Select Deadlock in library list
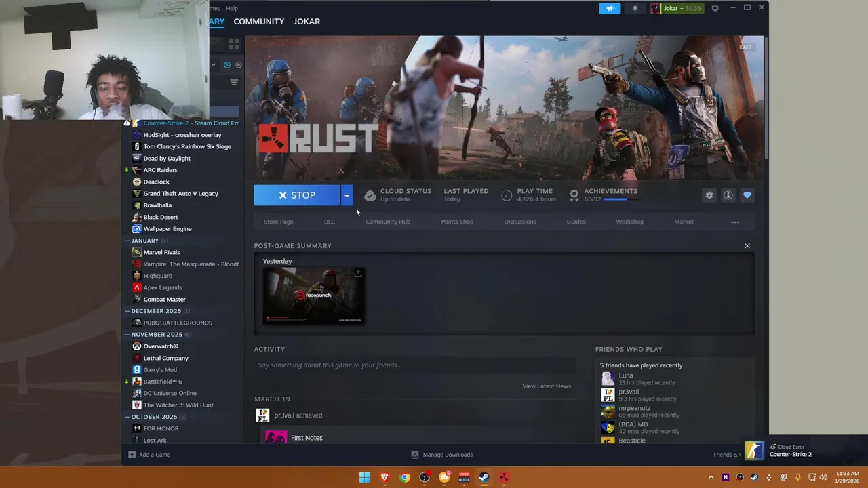The height and width of the screenshot is (488, 868). tap(156, 182)
